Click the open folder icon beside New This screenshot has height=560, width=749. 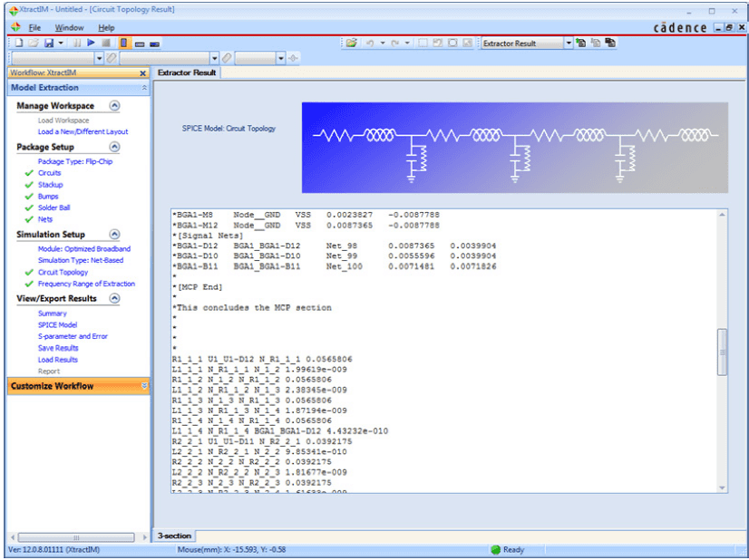click(x=33, y=43)
